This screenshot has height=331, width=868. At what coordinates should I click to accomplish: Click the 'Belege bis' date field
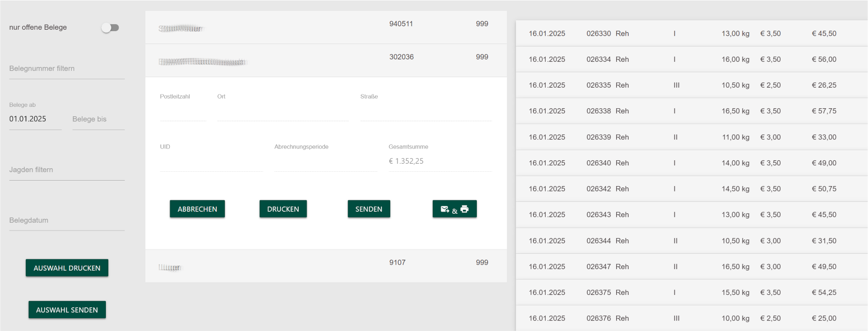point(98,119)
